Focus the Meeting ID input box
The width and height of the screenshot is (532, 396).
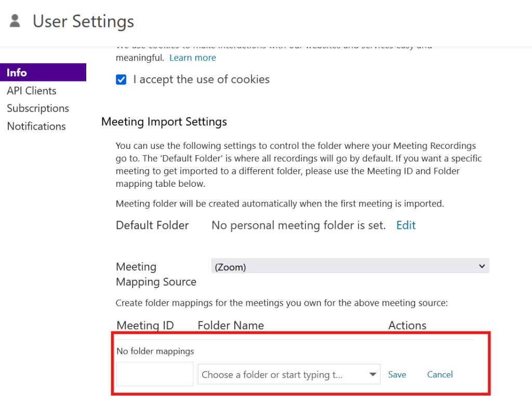coord(155,374)
